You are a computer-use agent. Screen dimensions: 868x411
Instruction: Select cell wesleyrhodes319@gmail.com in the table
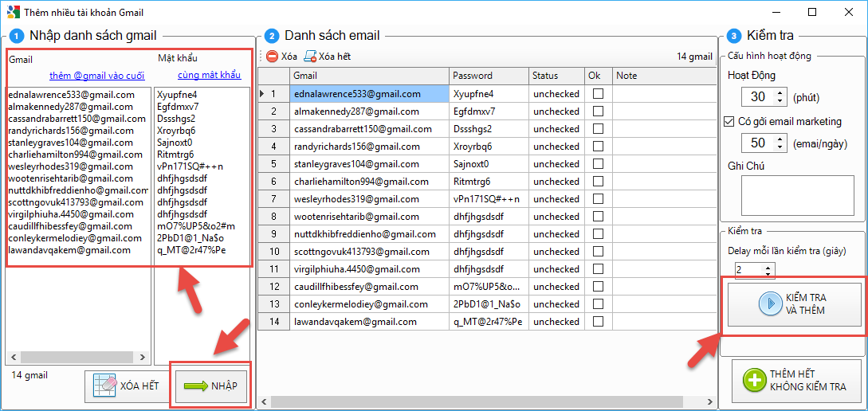(369, 199)
